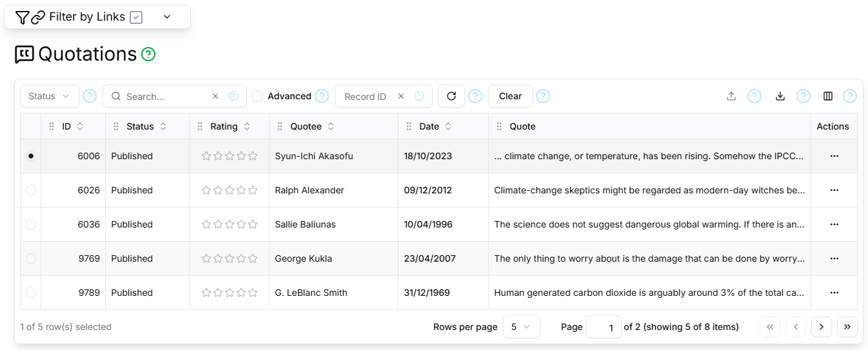Select radio button for row 9769
Image resolution: width=868 pixels, height=350 pixels.
click(x=31, y=258)
